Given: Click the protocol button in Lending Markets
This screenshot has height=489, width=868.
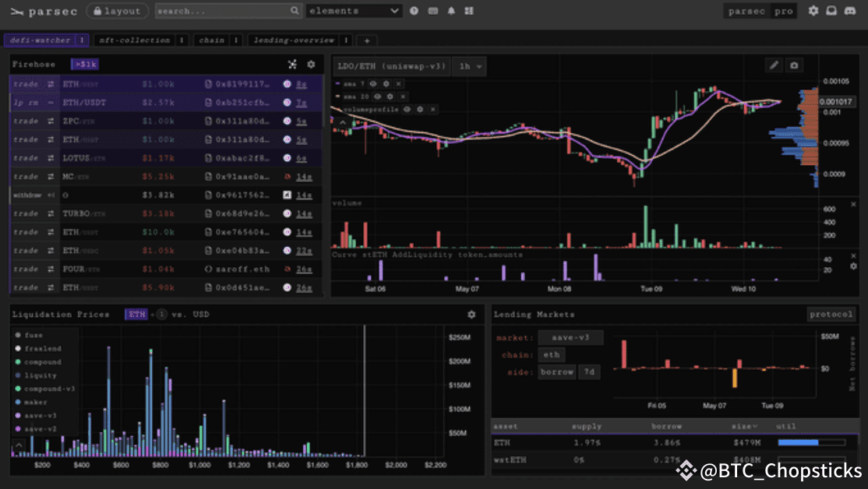Looking at the screenshot, I should click(831, 315).
